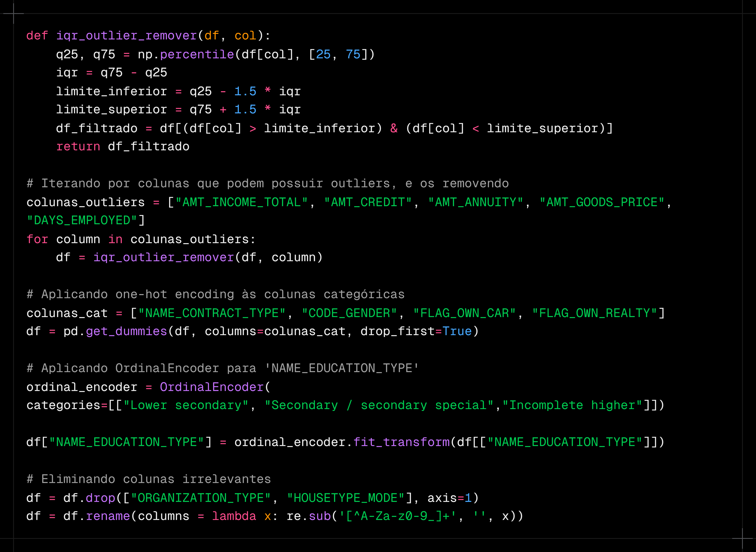The width and height of the screenshot is (756, 552).
Task: Click 'fit_transform' method call
Action: [401, 442]
